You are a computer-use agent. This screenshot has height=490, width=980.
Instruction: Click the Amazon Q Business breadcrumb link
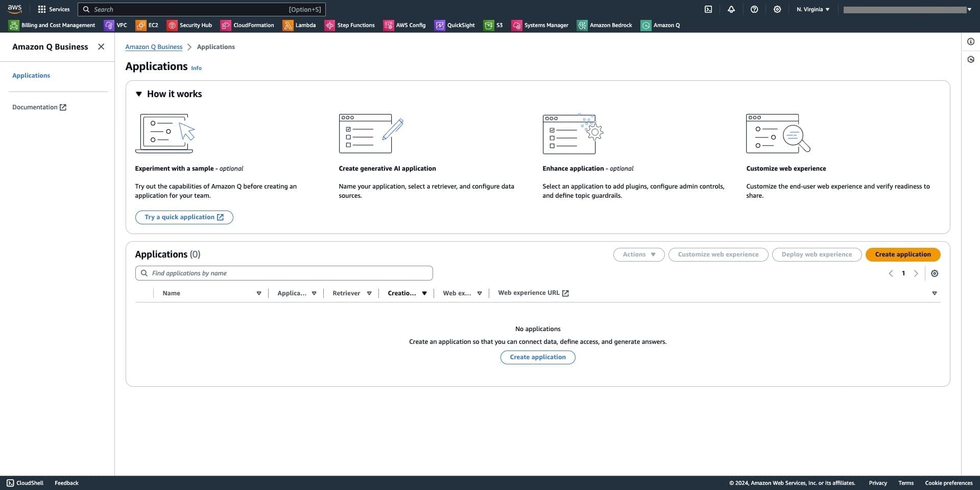(154, 47)
